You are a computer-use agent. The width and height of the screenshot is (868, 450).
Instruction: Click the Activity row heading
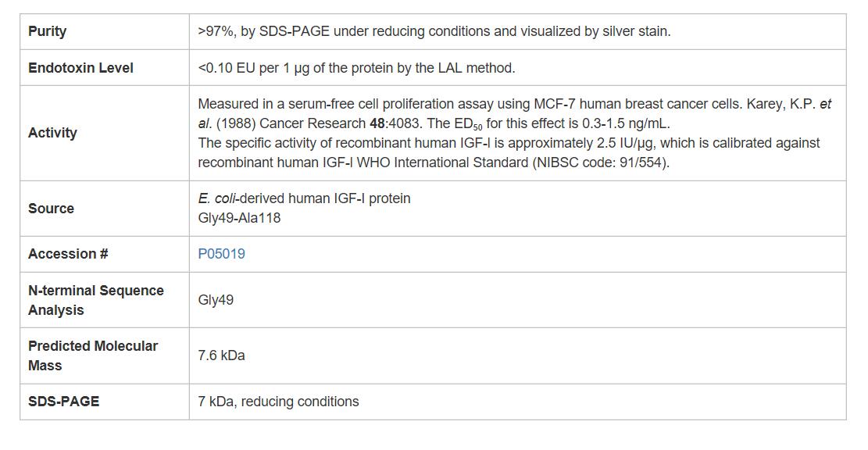[52, 133]
